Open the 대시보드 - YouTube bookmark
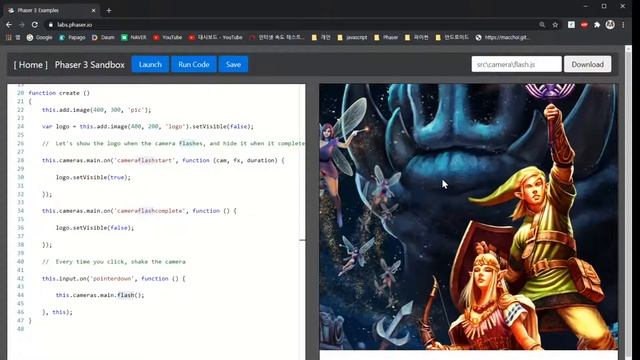The width and height of the screenshot is (640, 360). point(216,38)
